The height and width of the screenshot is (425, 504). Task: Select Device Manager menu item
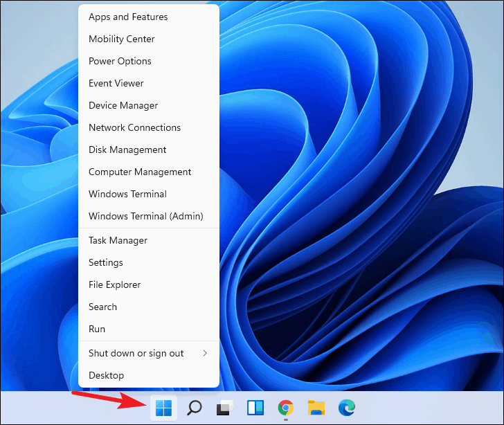click(123, 105)
